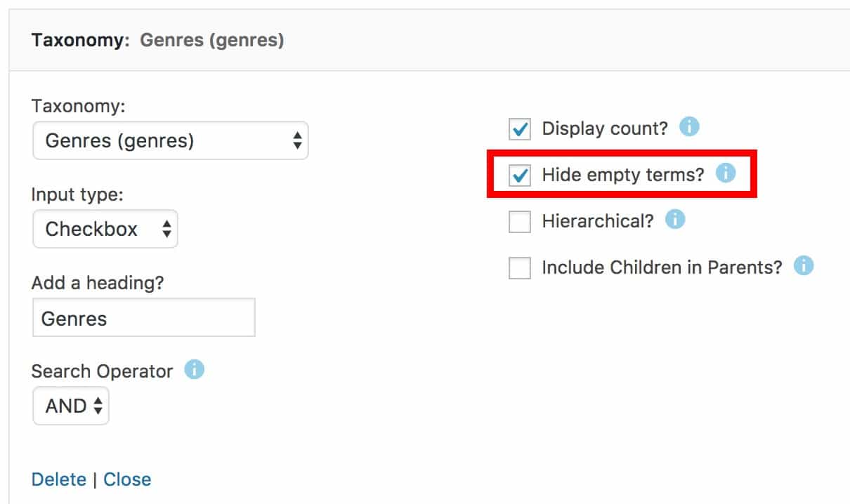
Task: Click the Delete link
Action: 59,479
